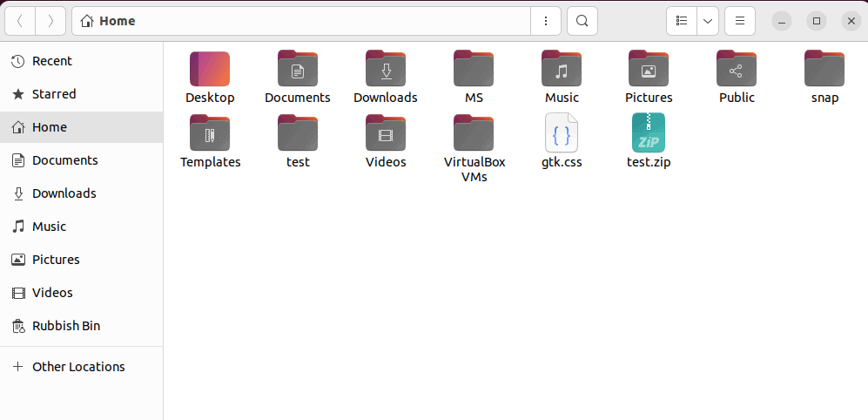Screen dimensions: 868x420
Task: Expand the view options dropdown arrow
Action: 708,21
